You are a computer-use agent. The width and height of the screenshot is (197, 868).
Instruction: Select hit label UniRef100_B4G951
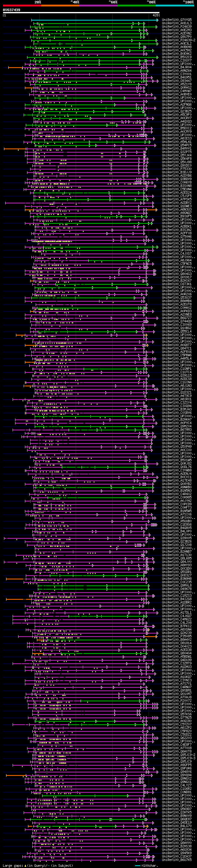pos(177,78)
